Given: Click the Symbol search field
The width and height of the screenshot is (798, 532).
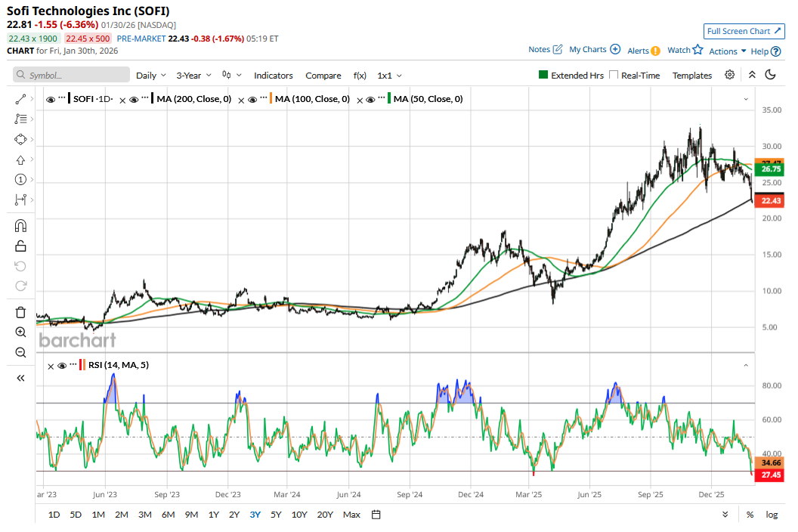Looking at the screenshot, I should tap(72, 76).
